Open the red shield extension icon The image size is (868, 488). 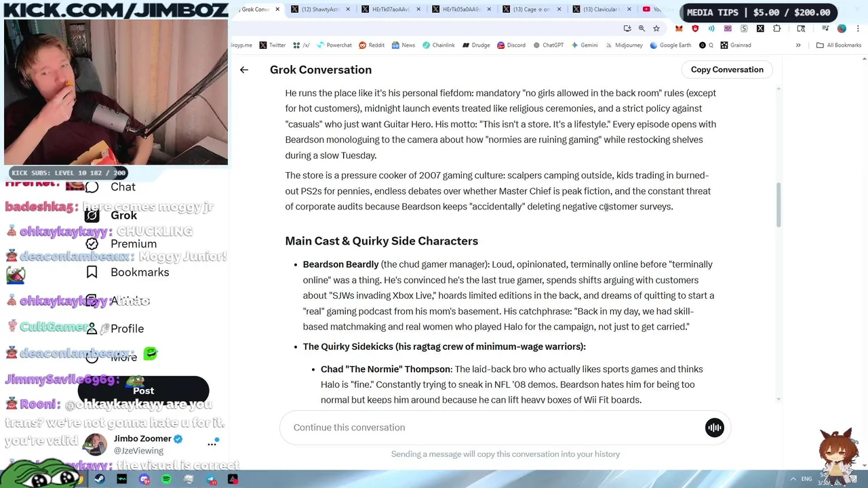[695, 28]
